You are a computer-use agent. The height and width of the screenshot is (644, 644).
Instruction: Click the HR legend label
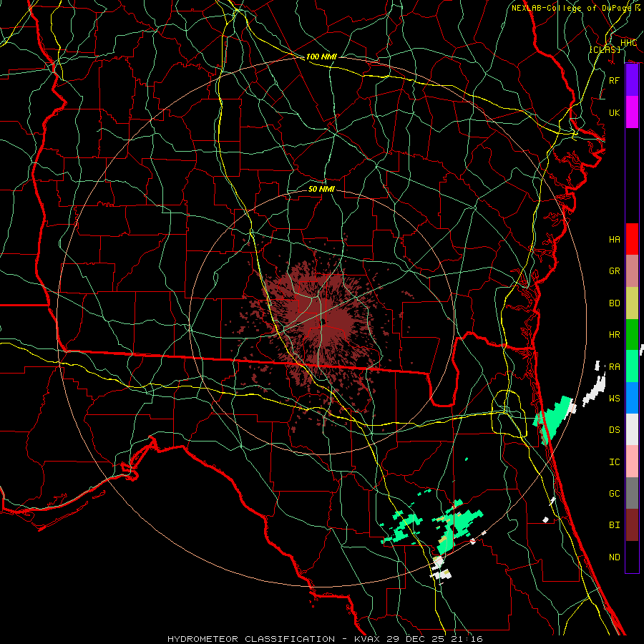point(615,335)
